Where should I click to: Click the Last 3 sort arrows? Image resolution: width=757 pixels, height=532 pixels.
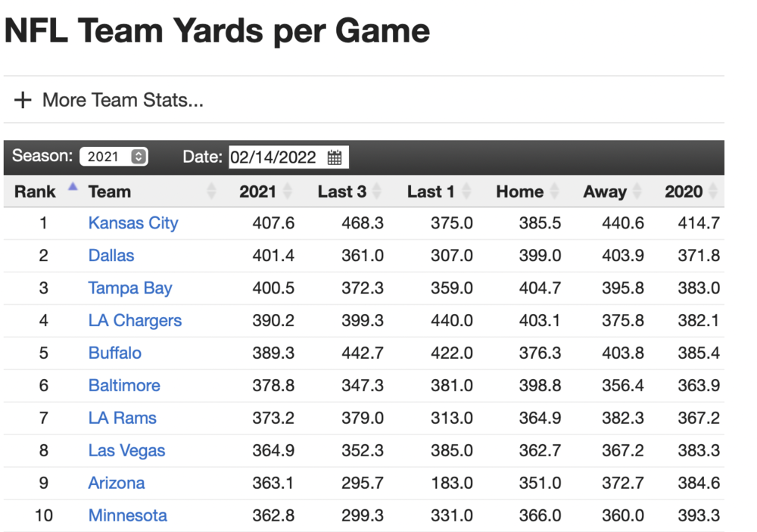[377, 192]
